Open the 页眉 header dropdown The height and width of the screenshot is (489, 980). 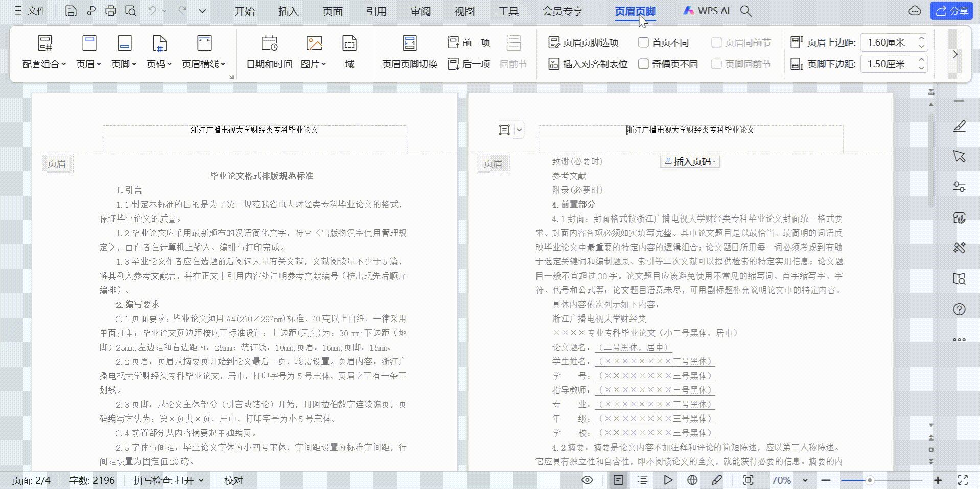point(89,52)
